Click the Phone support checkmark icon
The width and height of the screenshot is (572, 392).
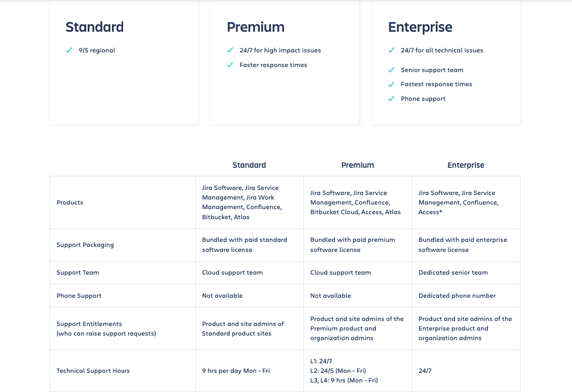click(x=391, y=99)
